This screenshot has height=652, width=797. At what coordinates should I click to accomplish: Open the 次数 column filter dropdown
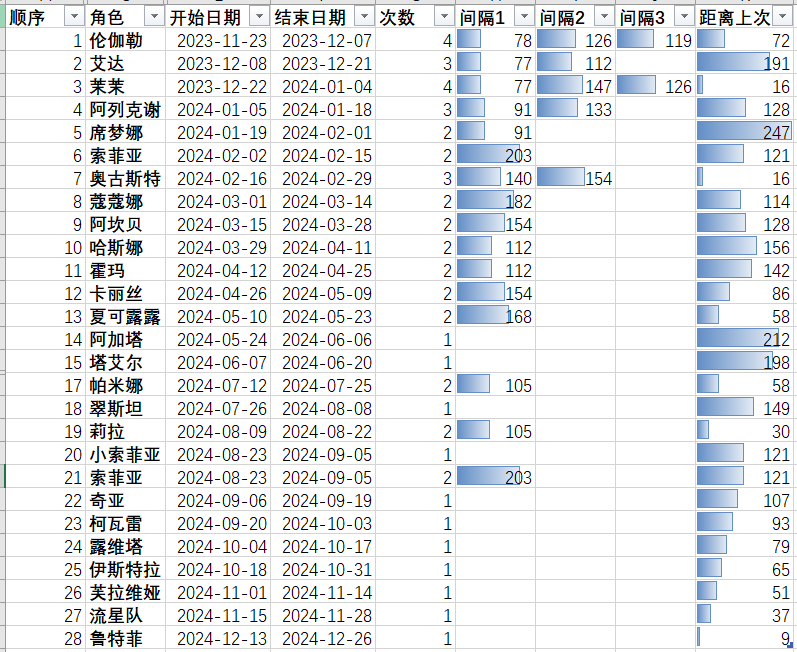[x=444, y=17]
